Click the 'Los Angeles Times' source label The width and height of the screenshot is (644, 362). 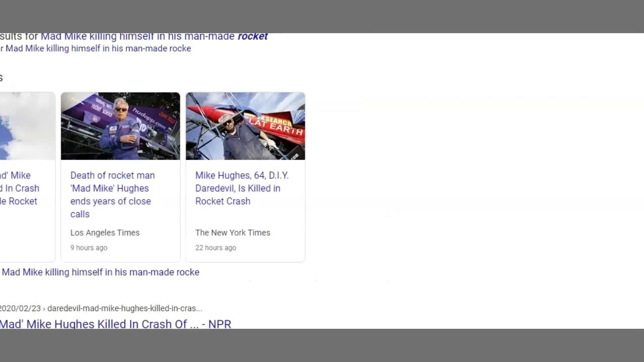coord(105,232)
